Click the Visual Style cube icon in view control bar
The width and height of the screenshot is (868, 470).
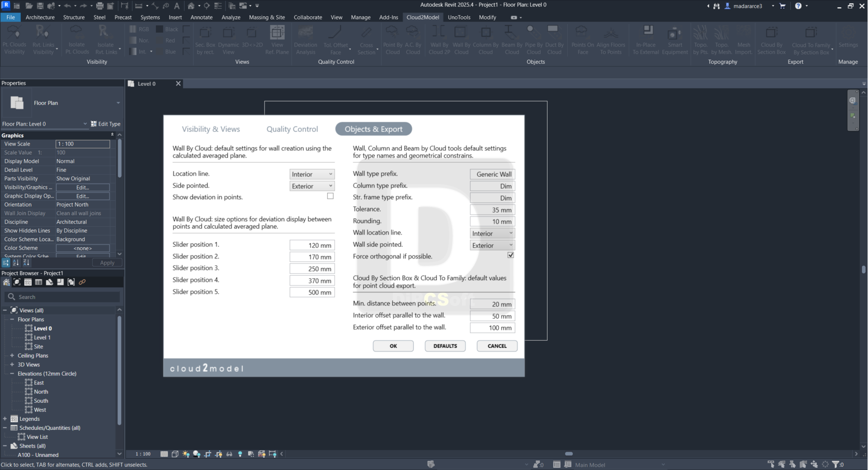175,454
